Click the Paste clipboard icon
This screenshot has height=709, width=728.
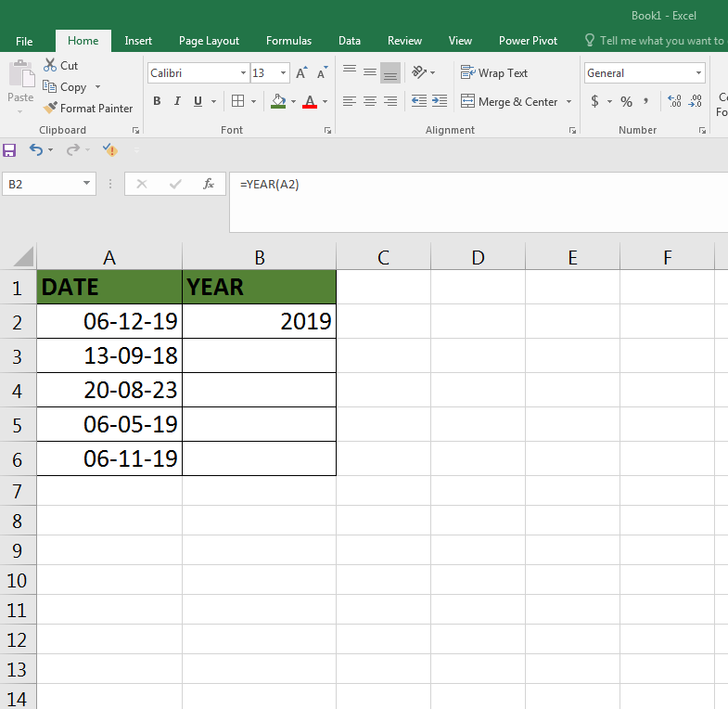click(21, 74)
